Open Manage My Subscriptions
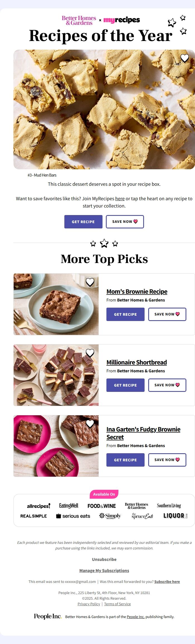This screenshot has width=195, height=644. pos(104,570)
